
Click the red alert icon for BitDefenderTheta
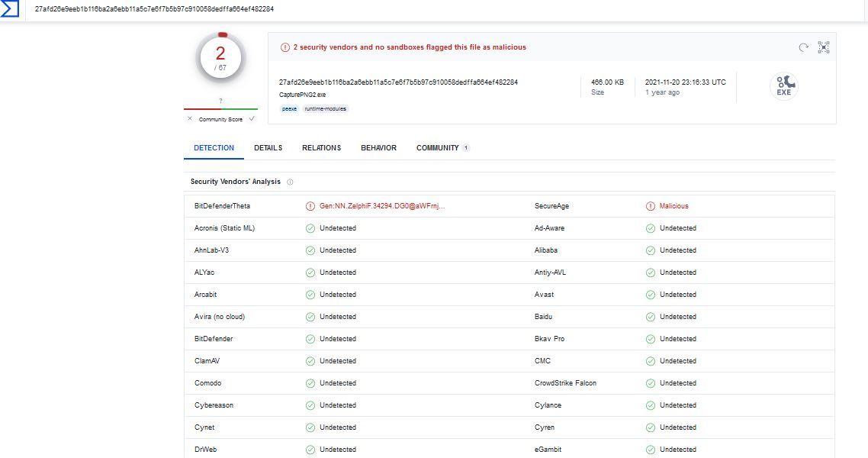click(310, 206)
